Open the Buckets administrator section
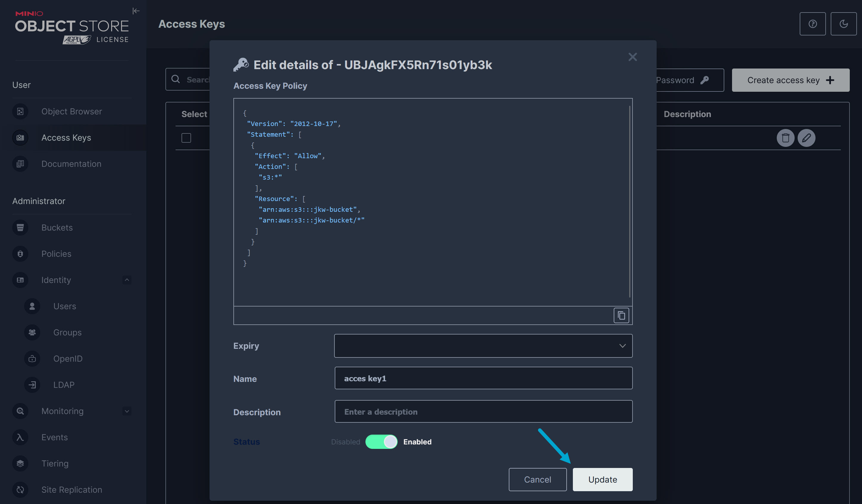Viewport: 862px width, 504px height. click(57, 227)
